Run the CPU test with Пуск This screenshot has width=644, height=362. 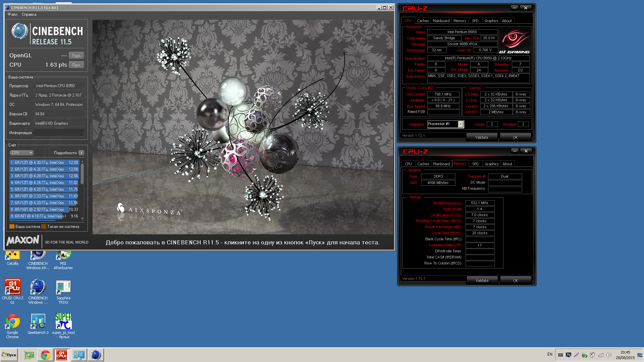point(76,65)
